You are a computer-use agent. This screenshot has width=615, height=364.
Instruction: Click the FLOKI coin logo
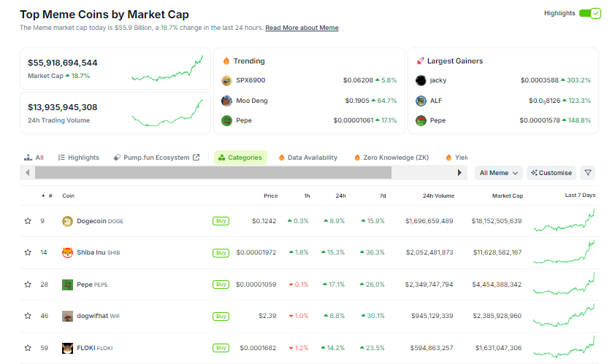point(67,348)
